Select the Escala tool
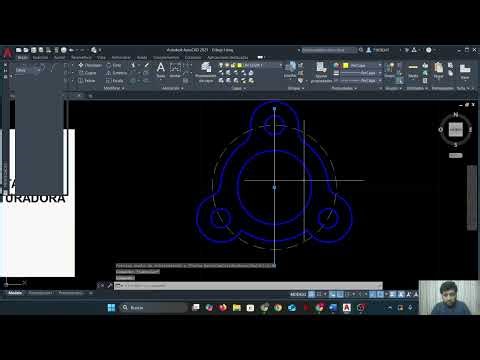This screenshot has width=480, height=360. (x=115, y=80)
